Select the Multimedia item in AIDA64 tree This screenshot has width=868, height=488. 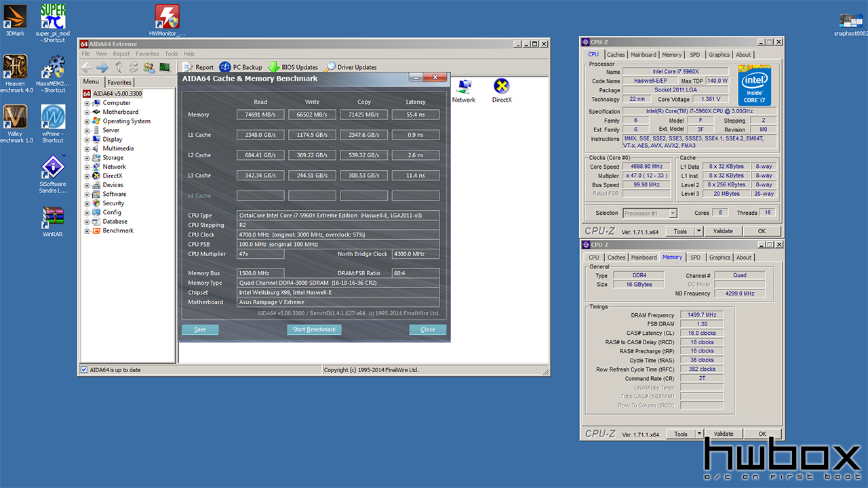(118, 148)
